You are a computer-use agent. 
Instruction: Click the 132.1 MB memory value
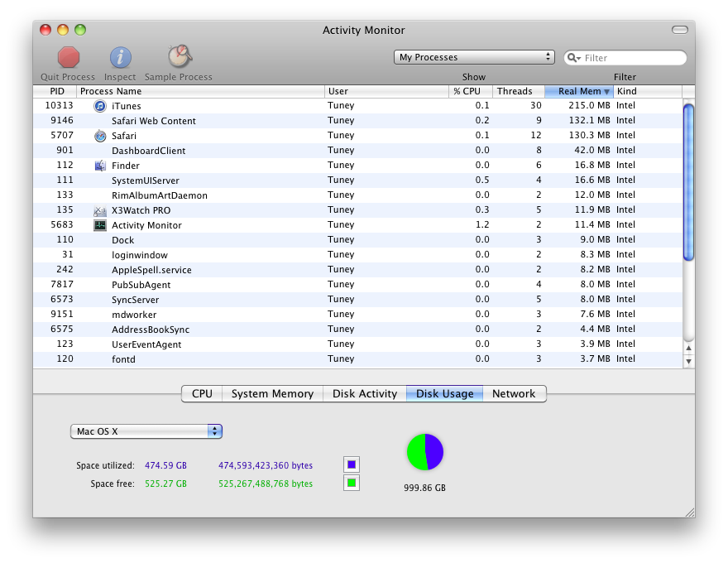(590, 120)
